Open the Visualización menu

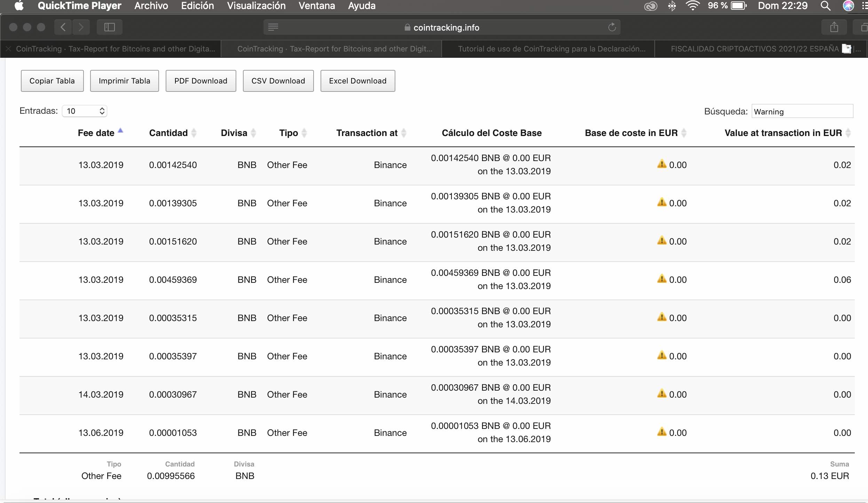point(256,6)
